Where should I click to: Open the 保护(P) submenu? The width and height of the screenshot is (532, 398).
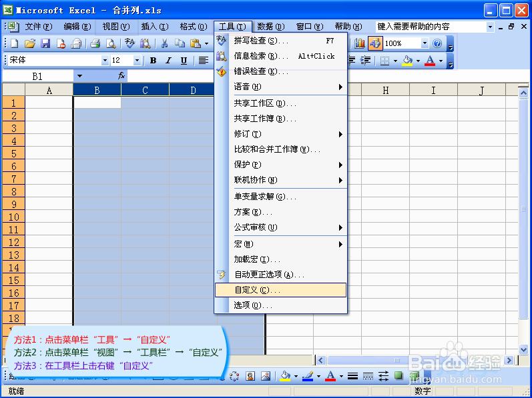pos(280,165)
